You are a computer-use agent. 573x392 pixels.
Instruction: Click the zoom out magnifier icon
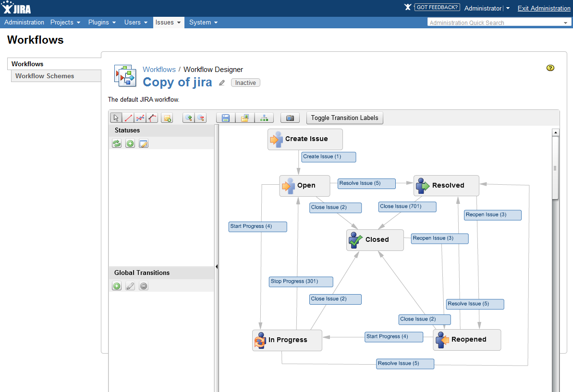point(200,118)
